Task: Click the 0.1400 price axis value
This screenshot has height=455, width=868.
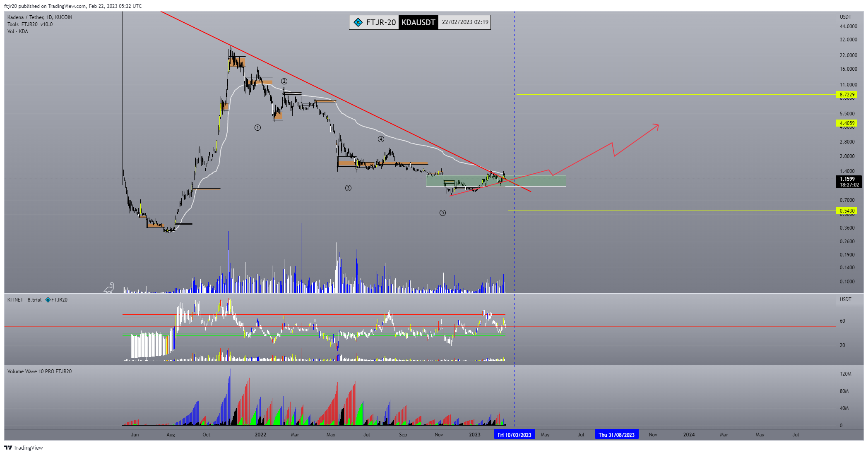Action: point(847,268)
